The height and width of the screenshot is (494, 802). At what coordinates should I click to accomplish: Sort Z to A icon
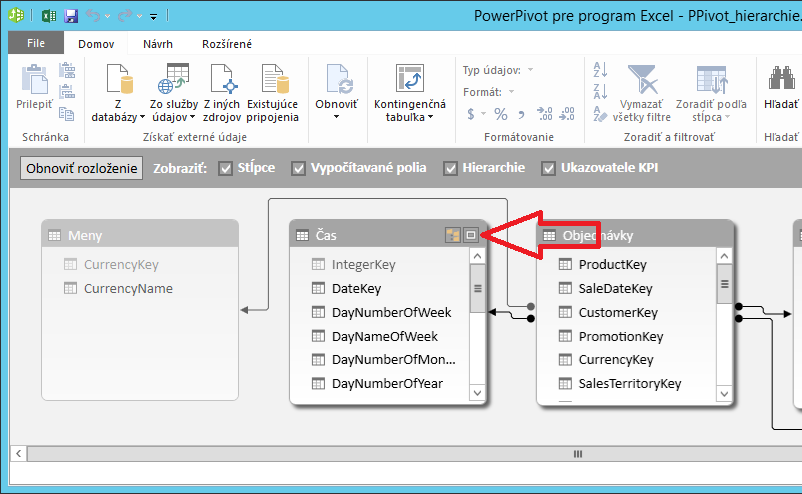click(600, 92)
